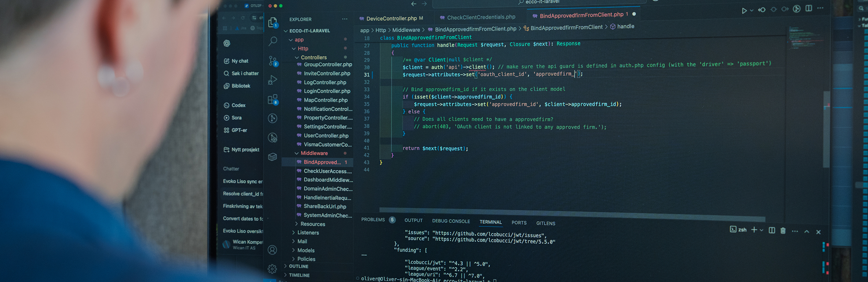This screenshot has width=868, height=282.
Task: Click Ny chat in the ChatGPT sidebar
Action: click(240, 61)
